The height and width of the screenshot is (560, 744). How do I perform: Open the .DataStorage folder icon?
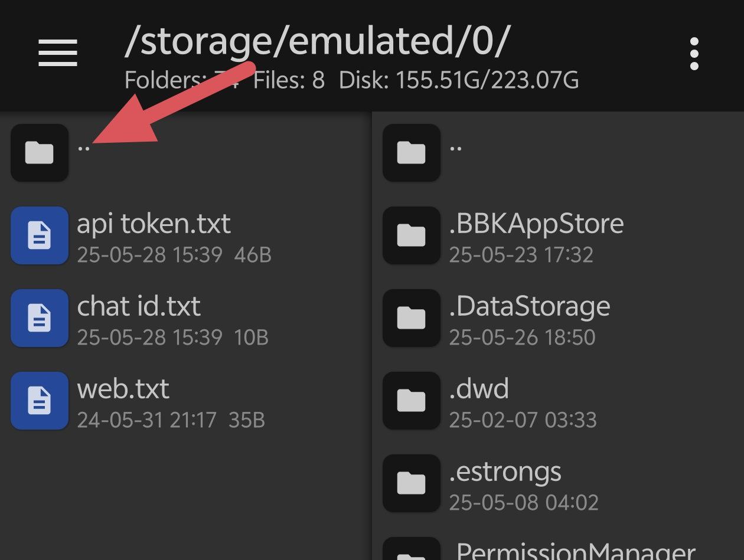point(412,317)
